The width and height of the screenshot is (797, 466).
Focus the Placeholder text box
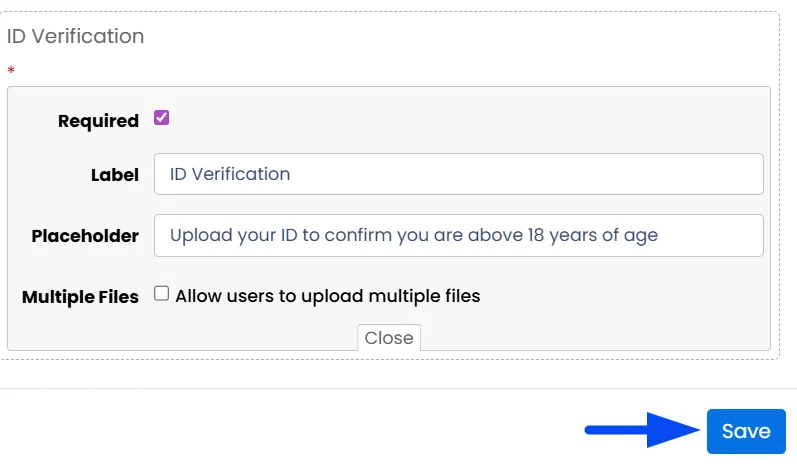click(458, 235)
